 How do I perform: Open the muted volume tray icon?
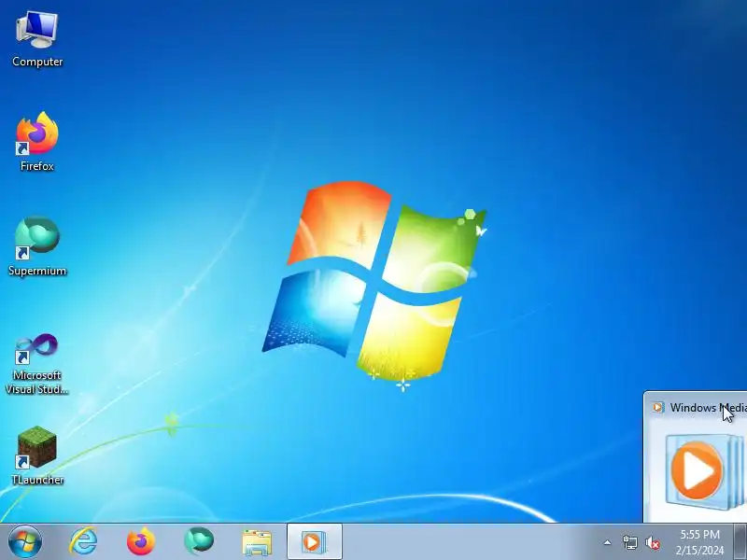tap(652, 542)
